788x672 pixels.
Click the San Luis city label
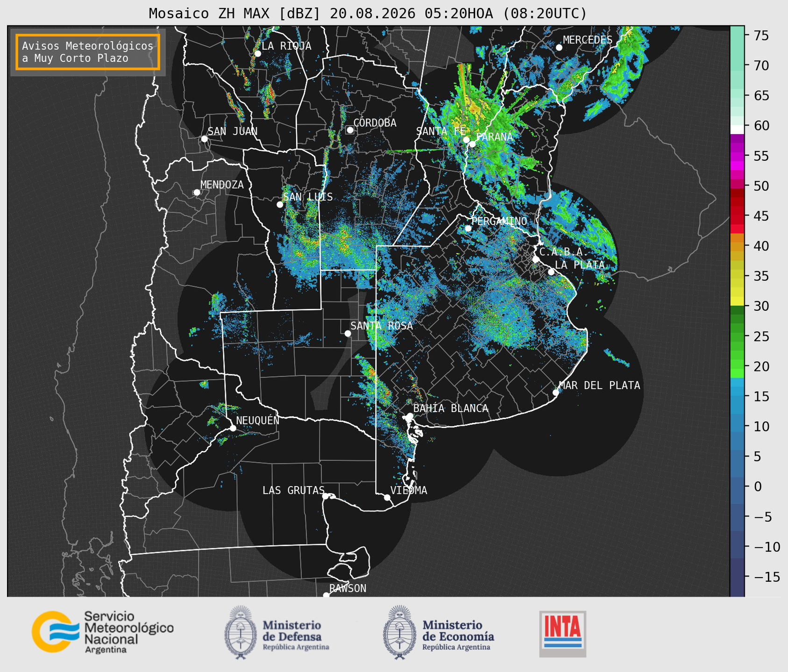click(x=308, y=197)
